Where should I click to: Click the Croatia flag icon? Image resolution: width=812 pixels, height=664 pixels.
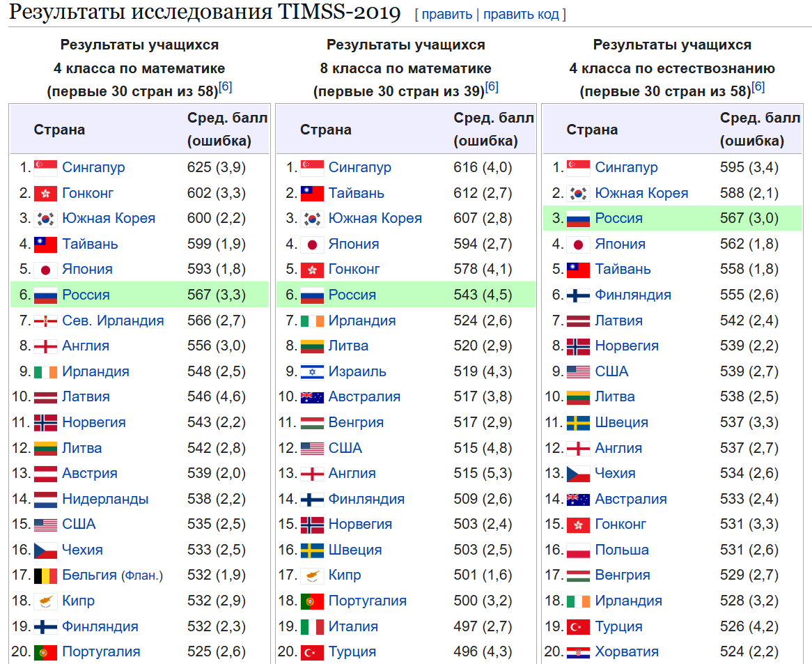[x=579, y=652]
